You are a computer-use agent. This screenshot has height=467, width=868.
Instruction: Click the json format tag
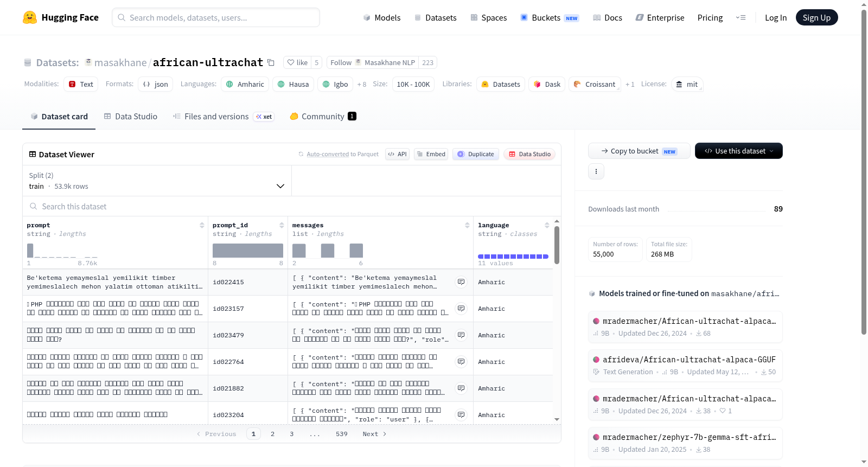coord(155,84)
